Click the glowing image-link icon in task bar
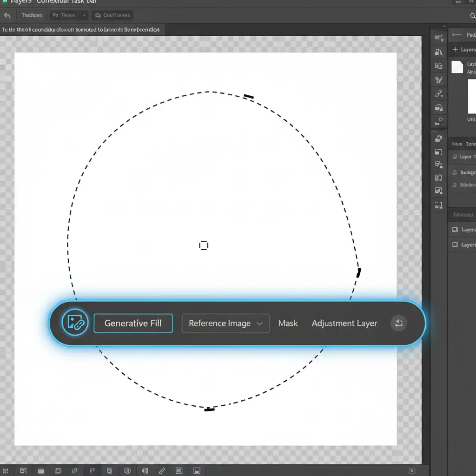The image size is (476, 476). coord(74,323)
